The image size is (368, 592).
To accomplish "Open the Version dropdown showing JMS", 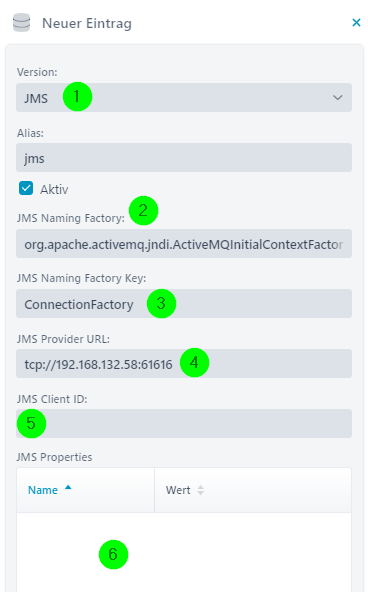I will 184,97.
